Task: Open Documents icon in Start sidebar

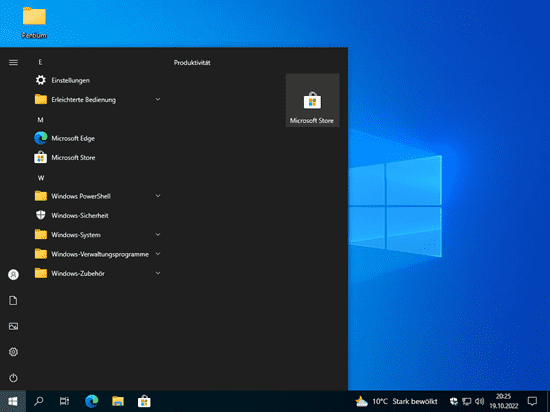Action: pyautogui.click(x=13, y=300)
